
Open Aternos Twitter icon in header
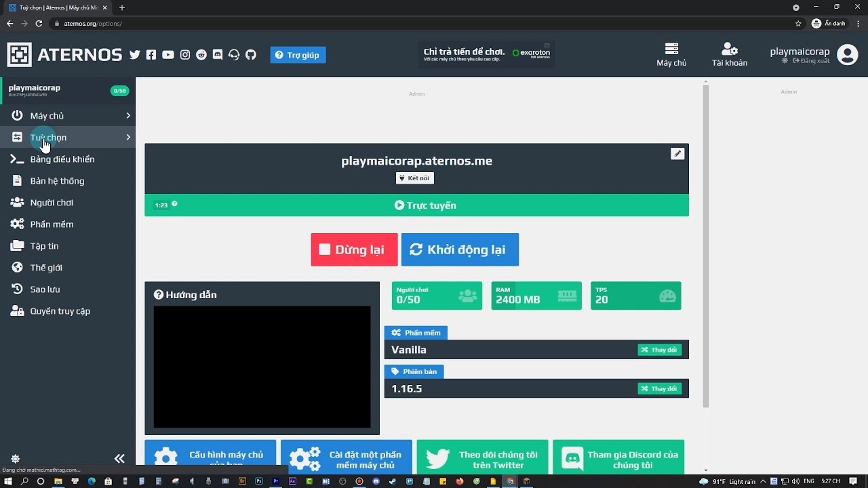click(135, 55)
